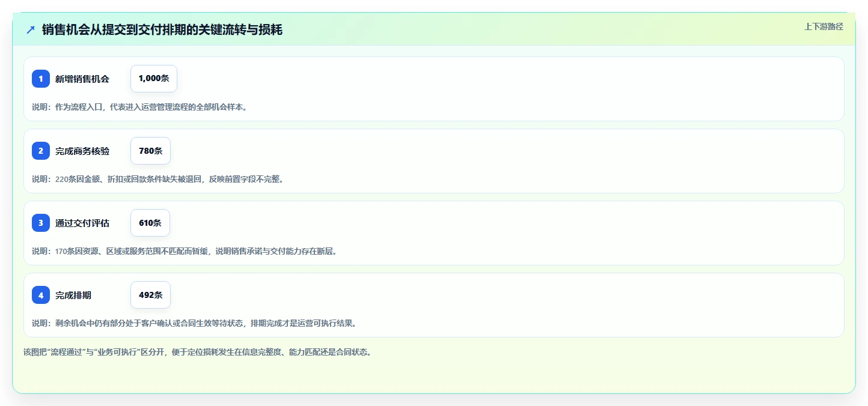868x406 pixels.
Task: Click the 492条 value chip
Action: [x=150, y=295]
